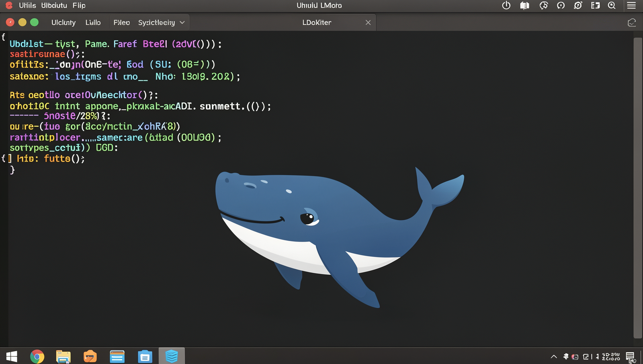Open the Ulbdiutu menu
Screen dimensions: 643x364
[54, 5]
